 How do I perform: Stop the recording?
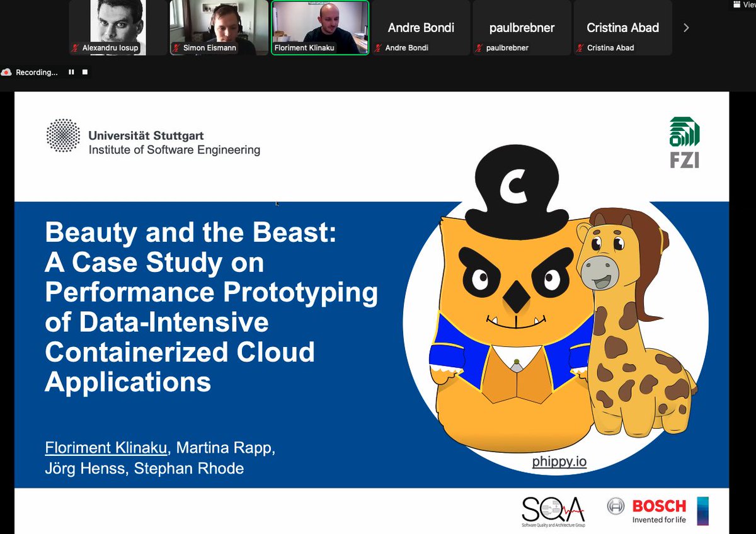85,72
